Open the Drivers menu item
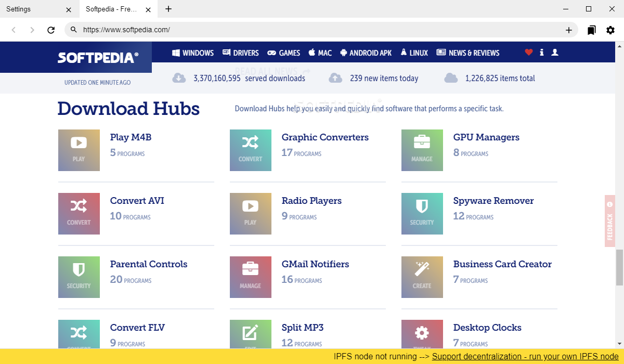This screenshot has height=364, width=624. [x=241, y=53]
